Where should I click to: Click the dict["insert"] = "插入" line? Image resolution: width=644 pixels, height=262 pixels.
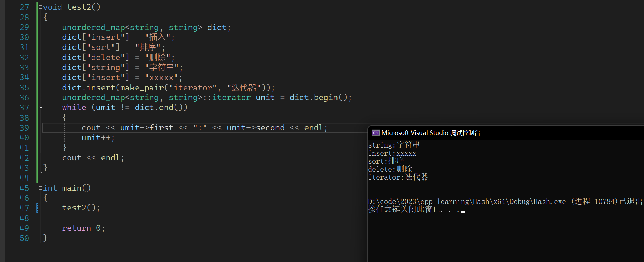[118, 37]
